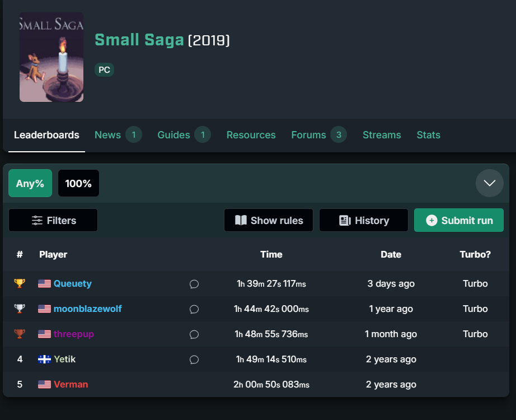Select the Any% category

tap(30, 183)
